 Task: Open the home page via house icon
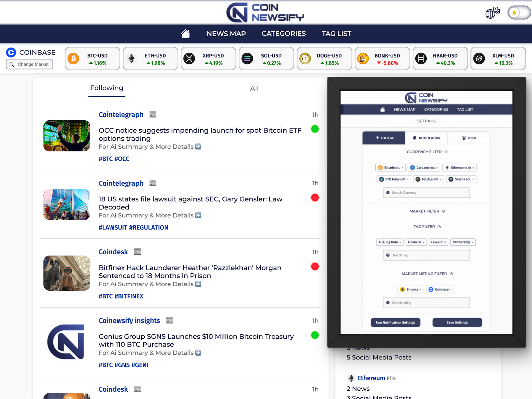(x=186, y=34)
